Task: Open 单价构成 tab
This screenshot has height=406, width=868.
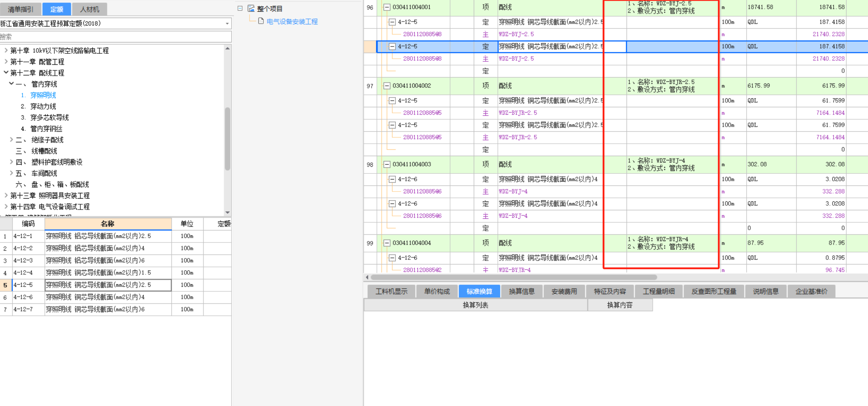Action: pos(437,291)
